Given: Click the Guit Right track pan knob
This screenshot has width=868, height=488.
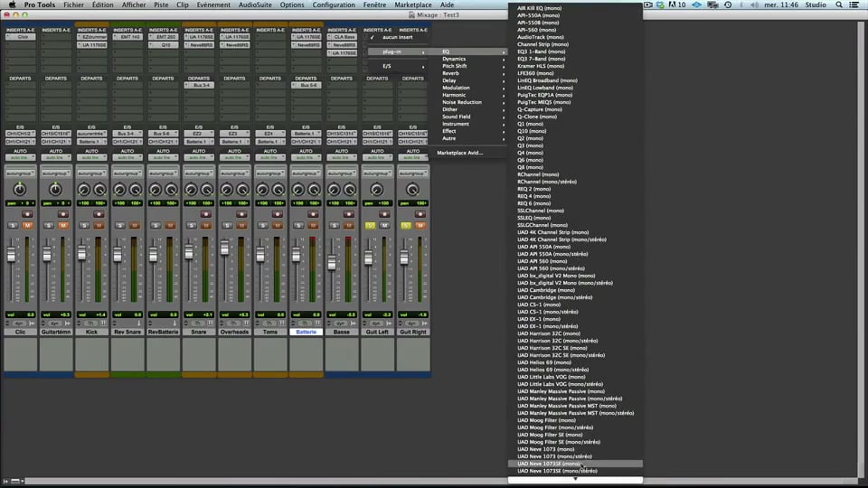Looking at the screenshot, I should 412,189.
